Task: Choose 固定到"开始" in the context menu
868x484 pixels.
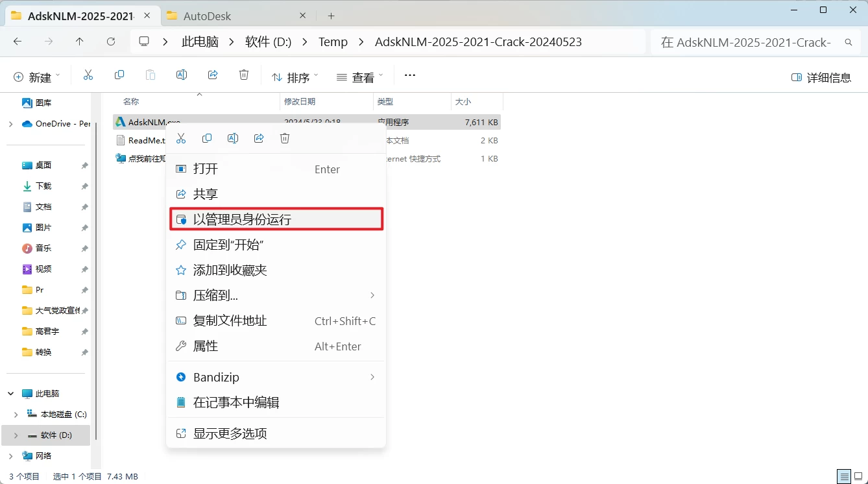Action: tap(276, 245)
